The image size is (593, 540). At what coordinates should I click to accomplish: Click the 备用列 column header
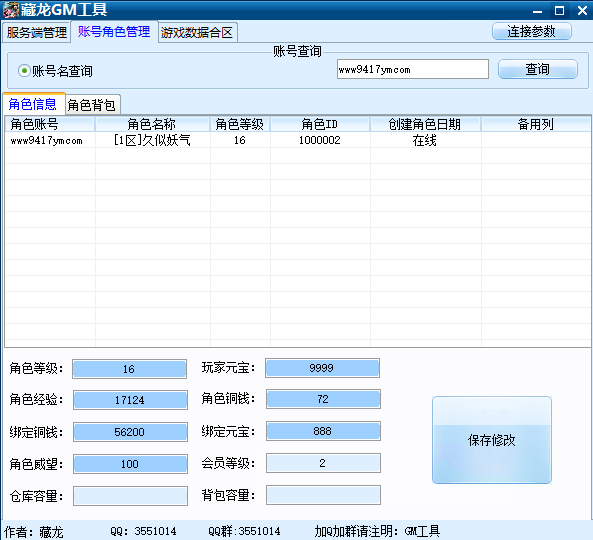[536, 124]
